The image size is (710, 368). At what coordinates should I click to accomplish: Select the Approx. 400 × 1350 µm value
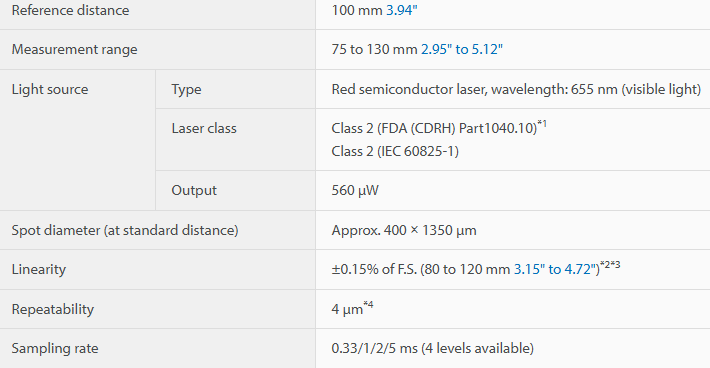click(x=404, y=230)
